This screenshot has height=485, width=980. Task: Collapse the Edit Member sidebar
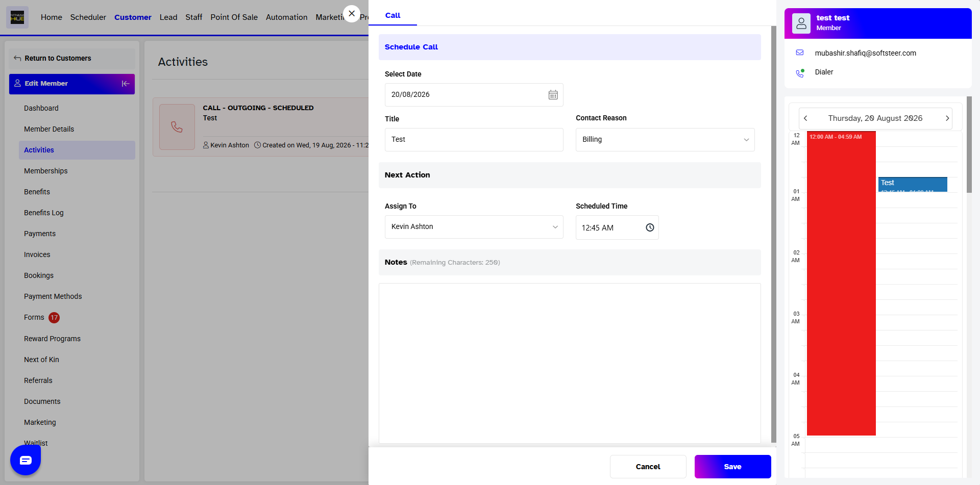[126, 84]
